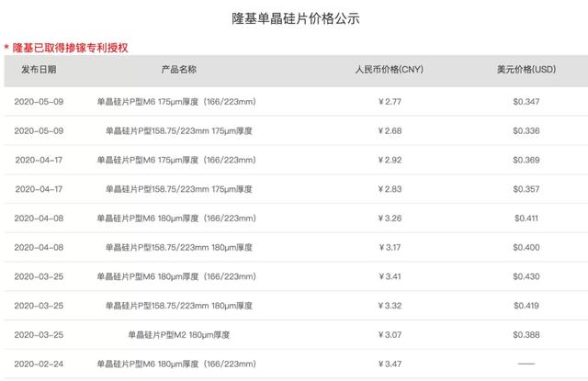
Task: Click the M6 175μm product name in the ¥2.77 row
Action: (x=176, y=102)
